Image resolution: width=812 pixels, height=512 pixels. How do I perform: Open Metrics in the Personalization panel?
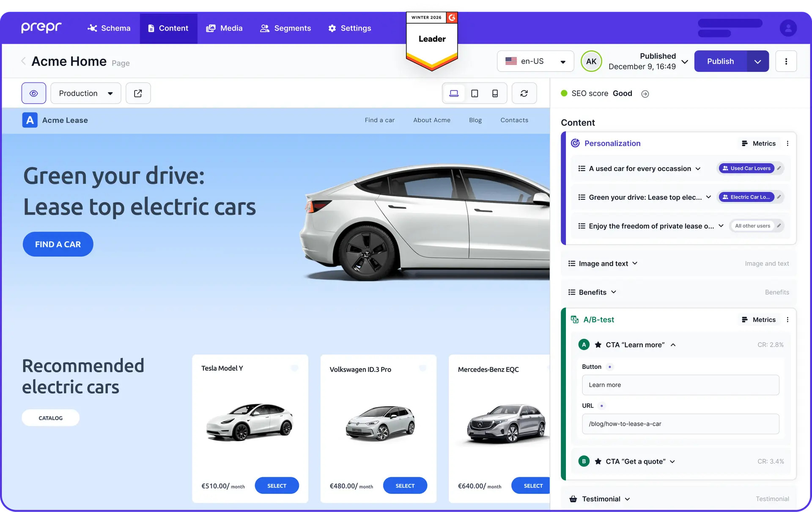(x=758, y=143)
